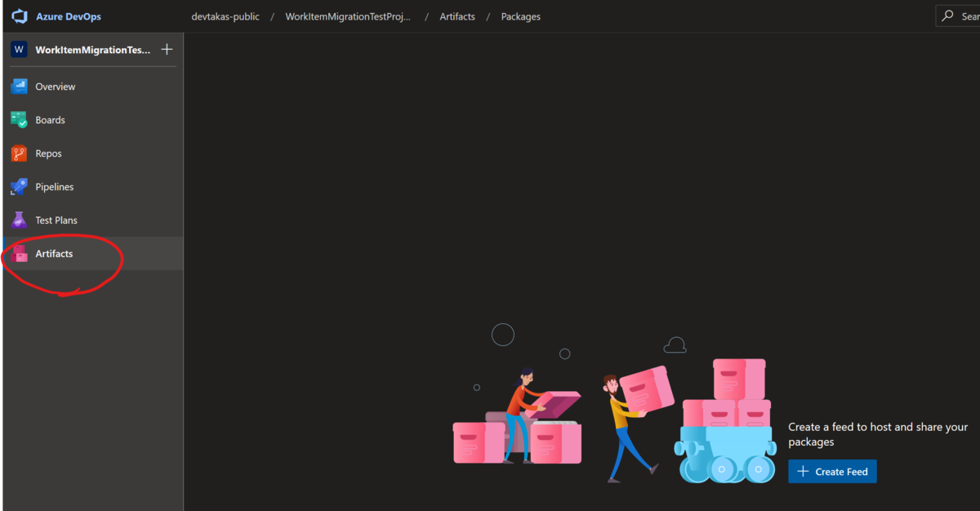Viewport: 980px width, 511px height.
Task: Click the Artifacts package icon
Action: tap(19, 254)
